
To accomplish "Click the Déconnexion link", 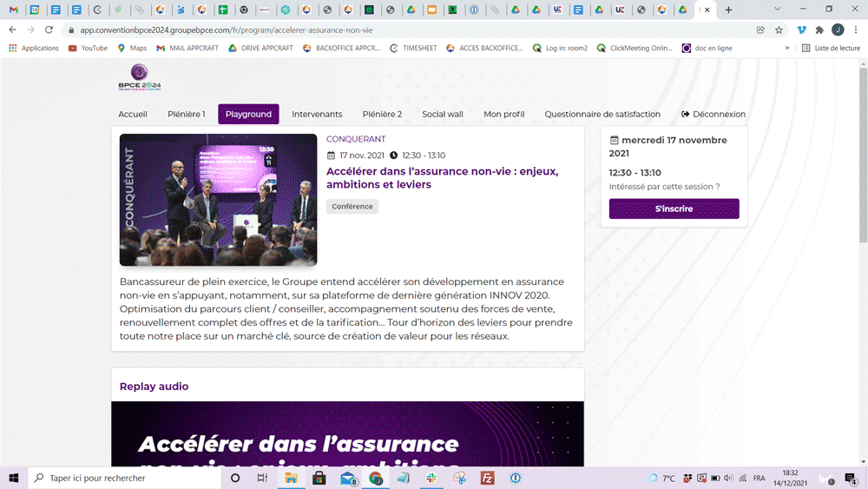I will [x=713, y=114].
